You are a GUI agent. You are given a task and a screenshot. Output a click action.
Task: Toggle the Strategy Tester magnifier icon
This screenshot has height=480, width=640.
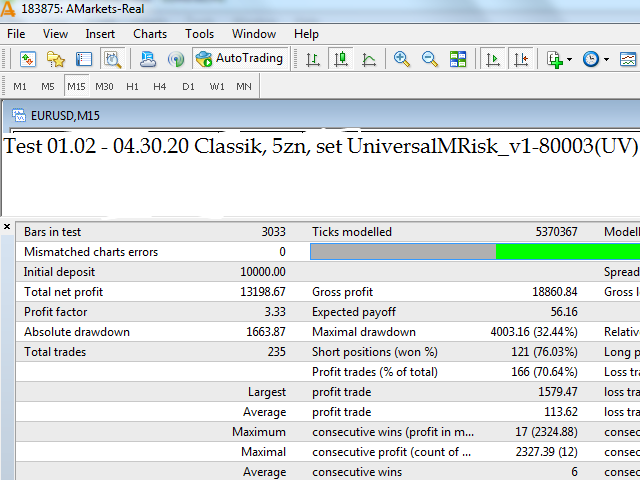(x=112, y=60)
